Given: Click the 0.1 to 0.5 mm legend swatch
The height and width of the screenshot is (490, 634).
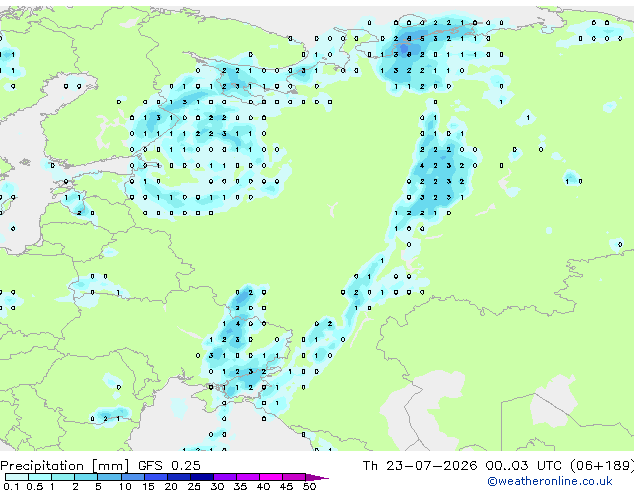Looking at the screenshot, I should 17,477.
